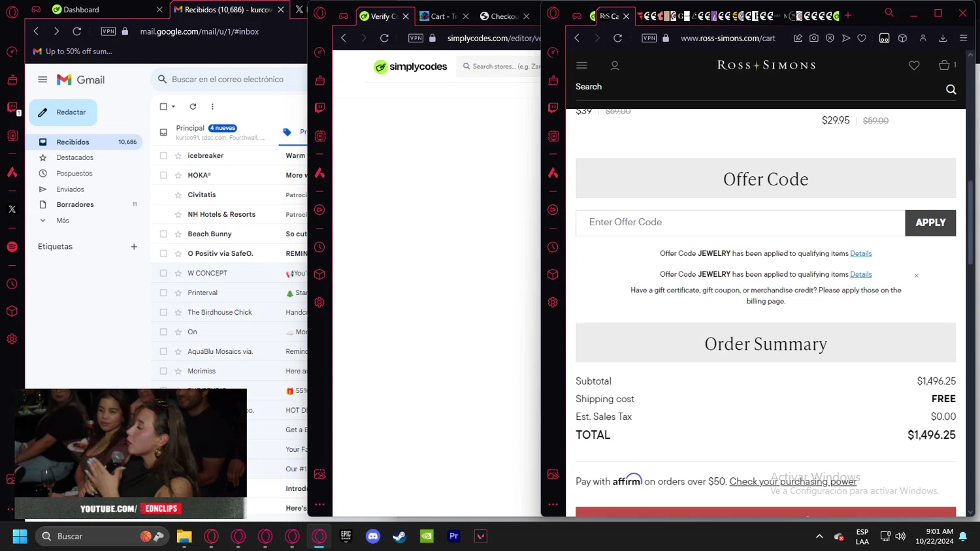Click simplycodes logo

[410, 67]
